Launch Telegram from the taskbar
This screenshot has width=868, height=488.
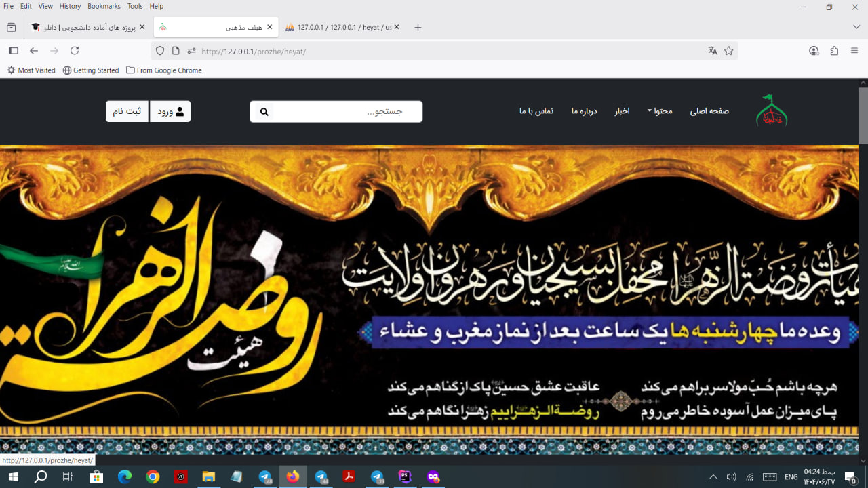coord(264,476)
